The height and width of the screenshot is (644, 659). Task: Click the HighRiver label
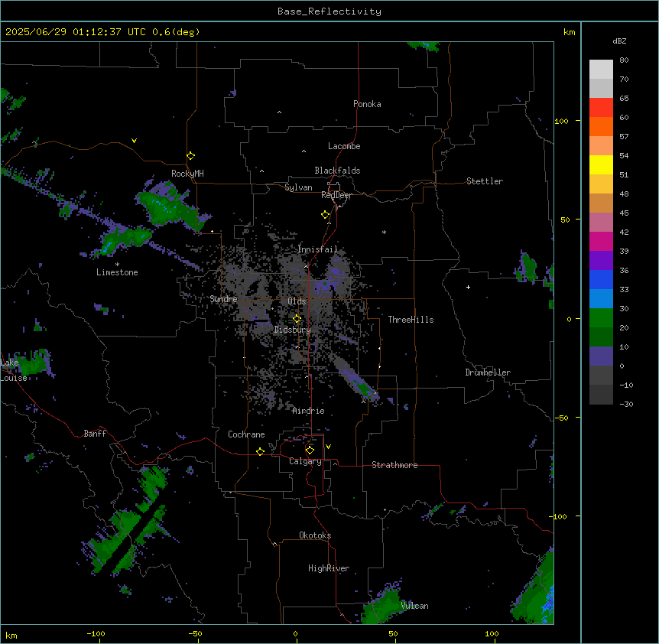[329, 568]
